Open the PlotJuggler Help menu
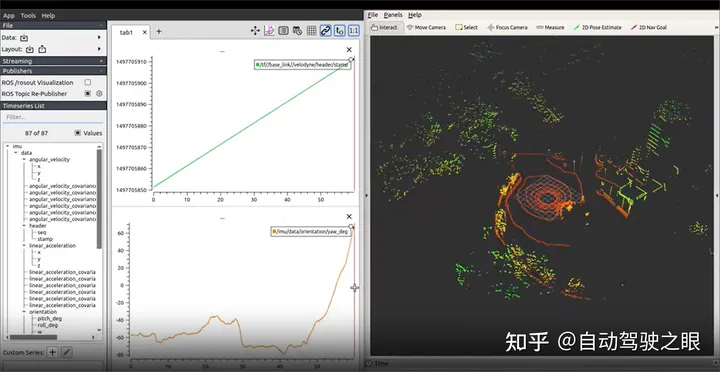This screenshot has height=372, width=720. [48, 16]
